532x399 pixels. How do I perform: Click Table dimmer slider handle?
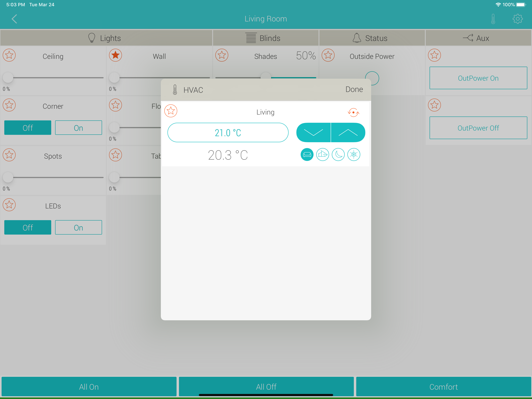tap(114, 177)
